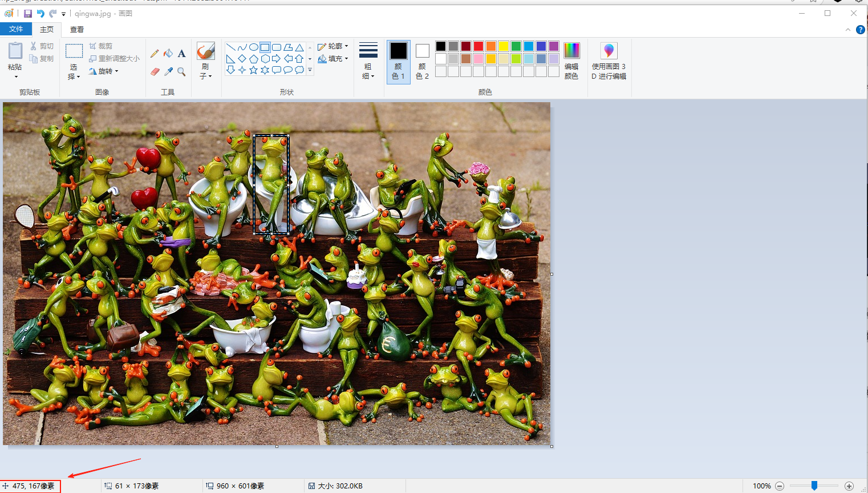
Task: Choose the Rectangle shape
Action: (x=265, y=47)
